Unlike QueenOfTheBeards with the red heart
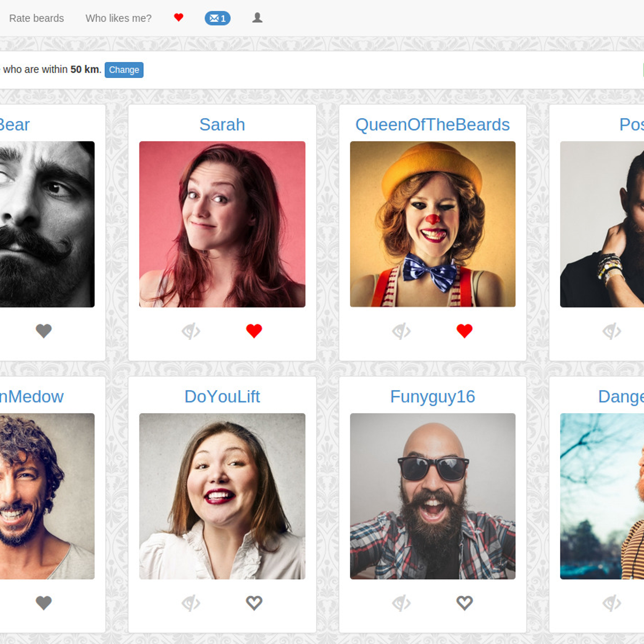Screen dimensions: 644x644 [x=464, y=331]
